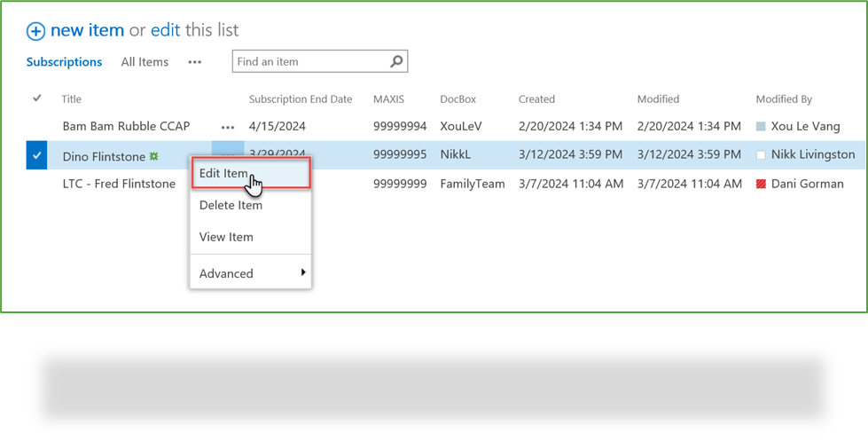Sort by the MAXIS column header
The image size is (868, 441).
[388, 99]
